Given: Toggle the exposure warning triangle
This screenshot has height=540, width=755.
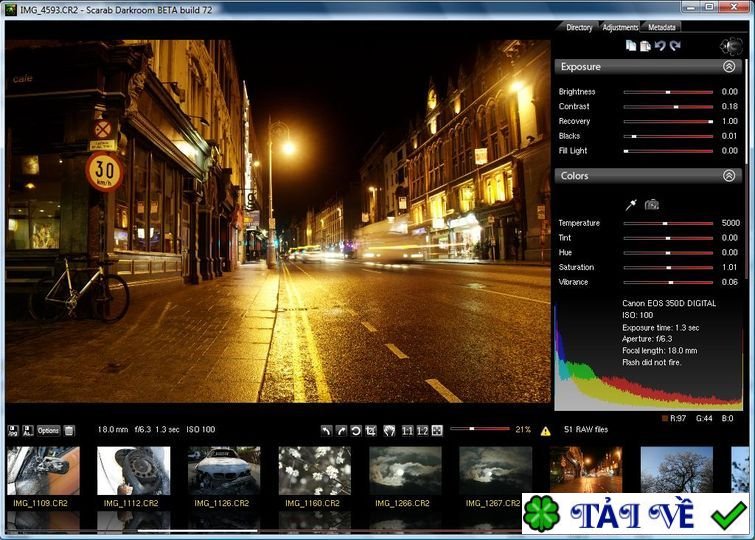Looking at the screenshot, I should point(546,431).
